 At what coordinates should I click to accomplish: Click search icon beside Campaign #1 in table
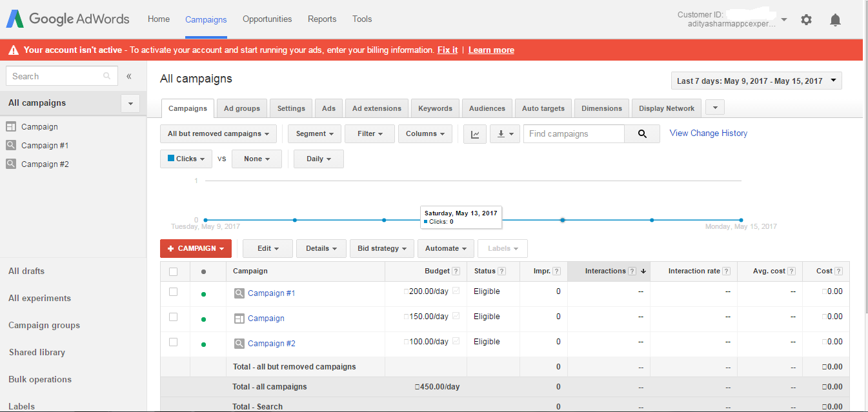(x=239, y=293)
